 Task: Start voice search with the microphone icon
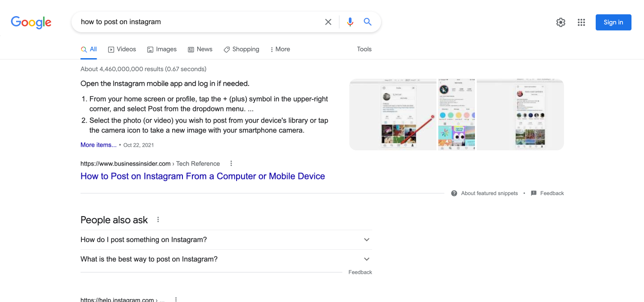pos(350,22)
